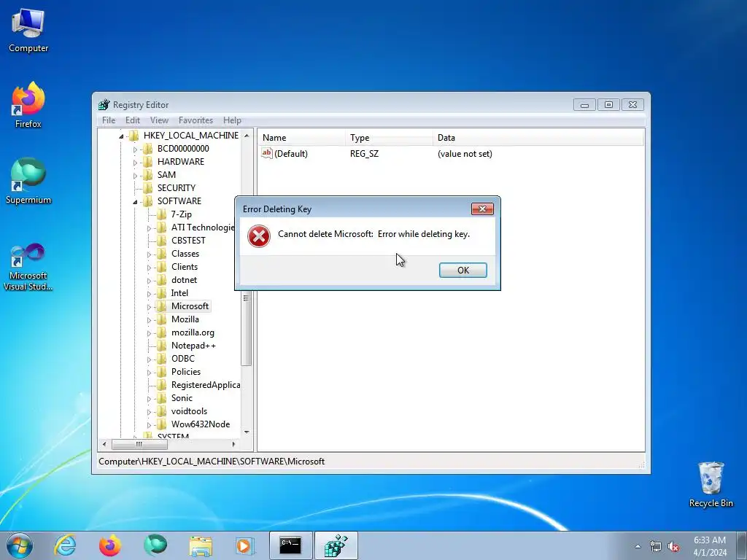Open the View menu in Registry Editor

click(159, 120)
